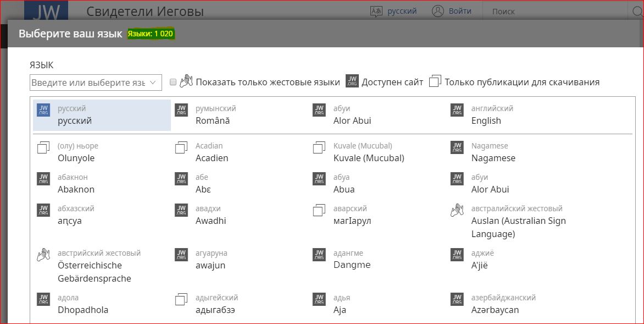
Task: Click the download-only icon next to Olunyole
Action: (43, 147)
